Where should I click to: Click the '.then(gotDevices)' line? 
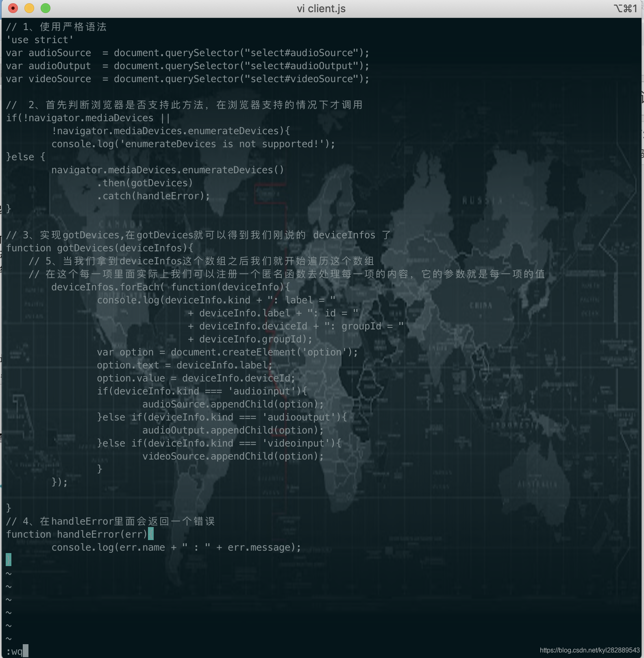[145, 183]
